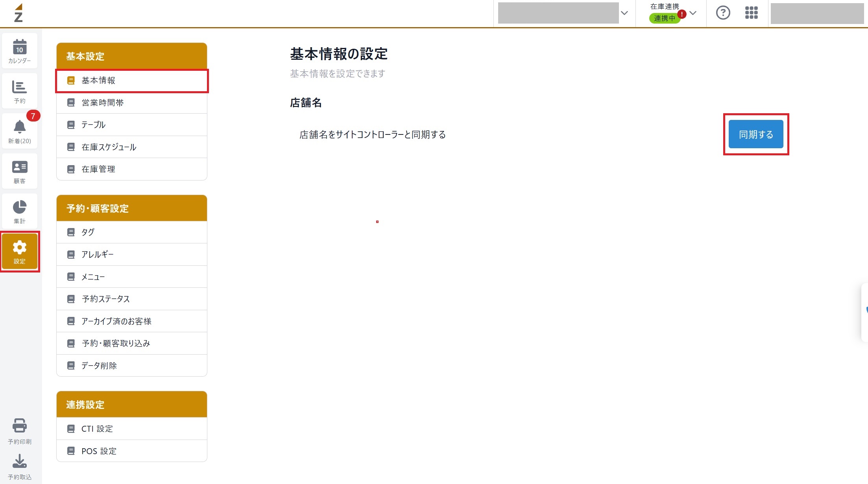Open 設定 gear settings
Image resolution: width=868 pixels, height=484 pixels.
coord(20,252)
